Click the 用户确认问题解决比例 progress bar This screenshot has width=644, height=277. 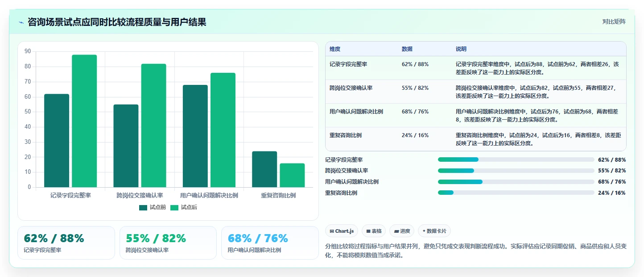coord(516,182)
